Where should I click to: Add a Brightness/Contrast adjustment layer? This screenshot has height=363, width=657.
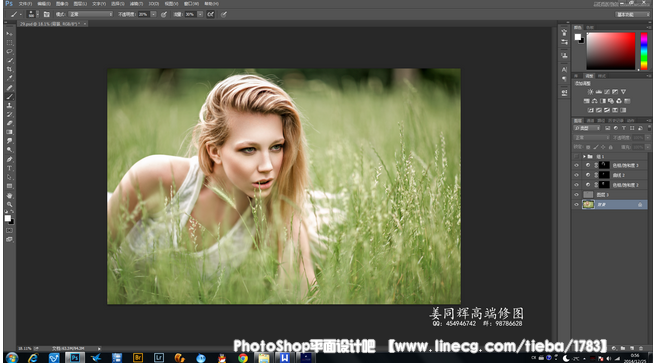[590, 92]
